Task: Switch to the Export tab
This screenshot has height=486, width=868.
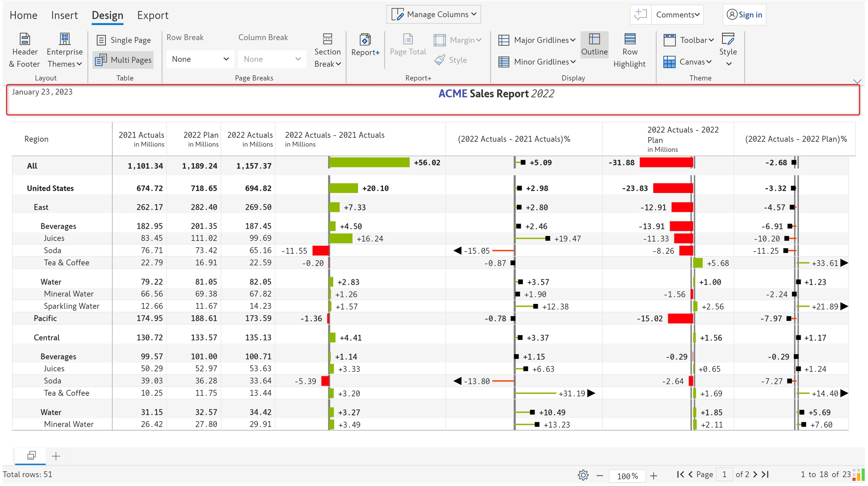Action: 153,15
